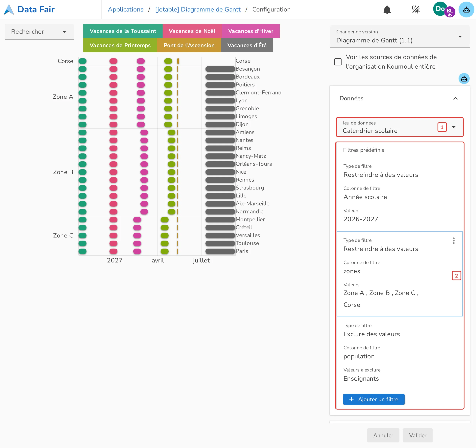Click Ajouter un filtre button

tap(373, 399)
